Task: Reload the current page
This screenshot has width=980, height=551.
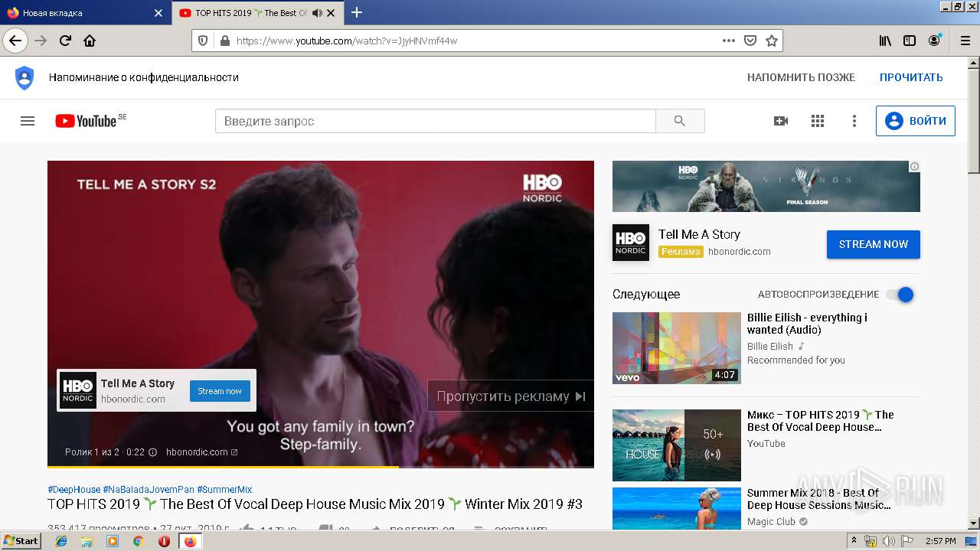Action: [65, 41]
